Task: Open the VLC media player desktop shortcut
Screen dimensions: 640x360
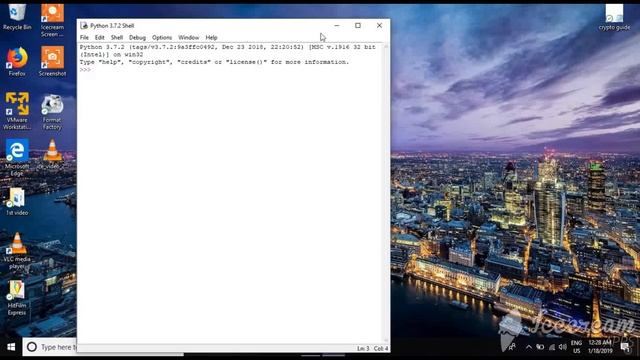Action: (x=17, y=251)
